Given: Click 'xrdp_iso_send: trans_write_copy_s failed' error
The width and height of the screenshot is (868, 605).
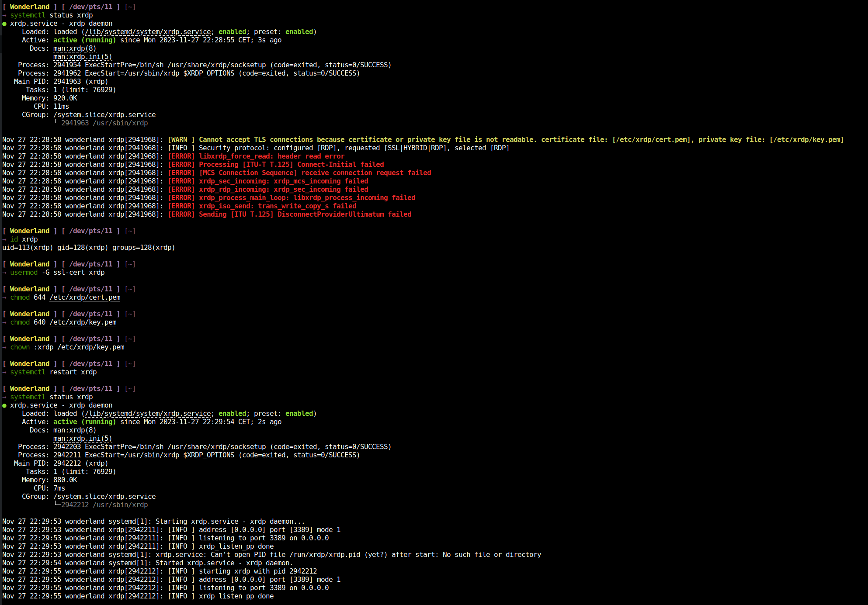Looking at the screenshot, I should click(278, 206).
